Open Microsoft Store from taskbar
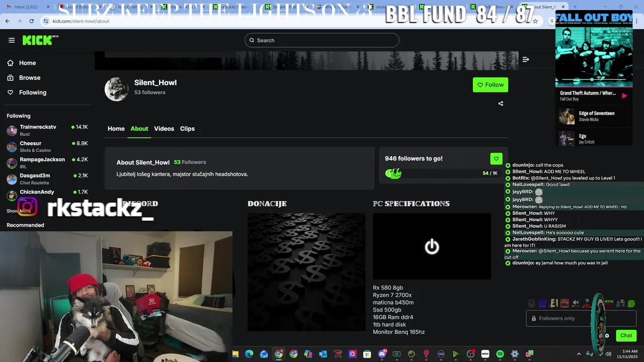Image resolution: width=644 pixels, height=362 pixels. (367, 354)
